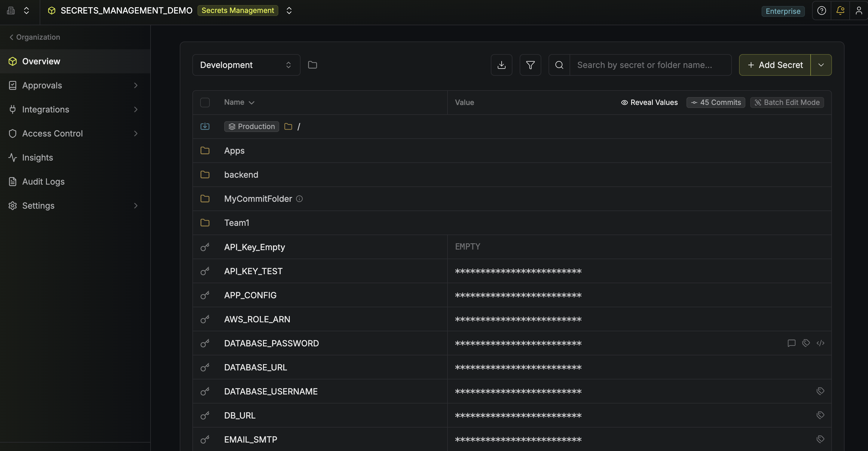
Task: Expand the Integrations chevron
Action: (x=136, y=109)
